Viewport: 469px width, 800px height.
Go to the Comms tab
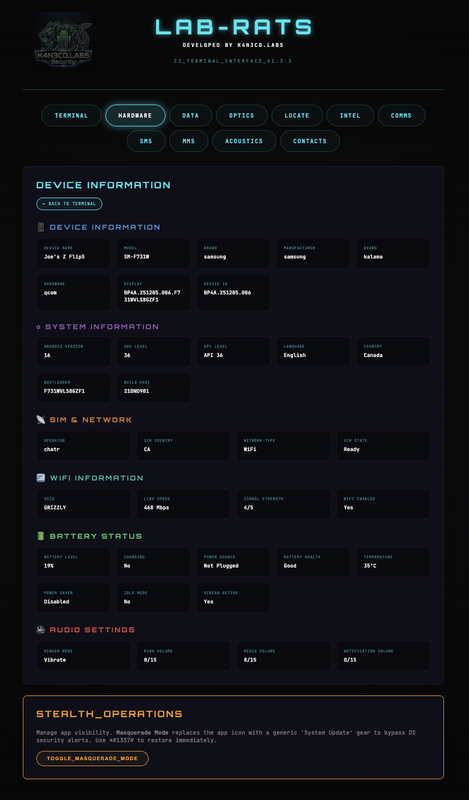click(x=401, y=115)
